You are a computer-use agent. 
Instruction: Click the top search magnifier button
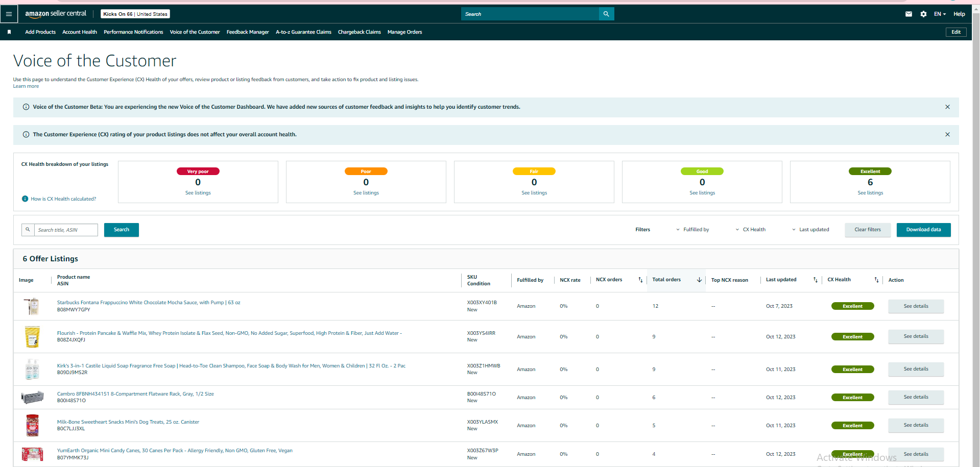[x=606, y=14]
